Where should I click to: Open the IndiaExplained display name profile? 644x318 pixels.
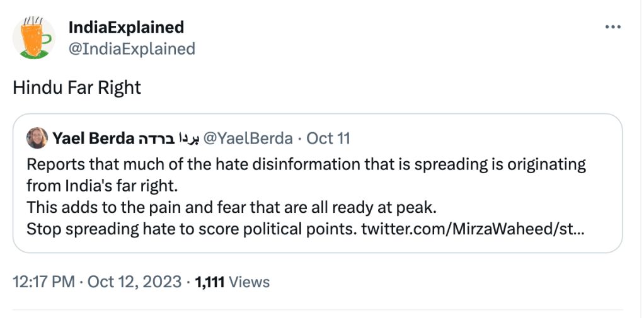[x=126, y=28]
